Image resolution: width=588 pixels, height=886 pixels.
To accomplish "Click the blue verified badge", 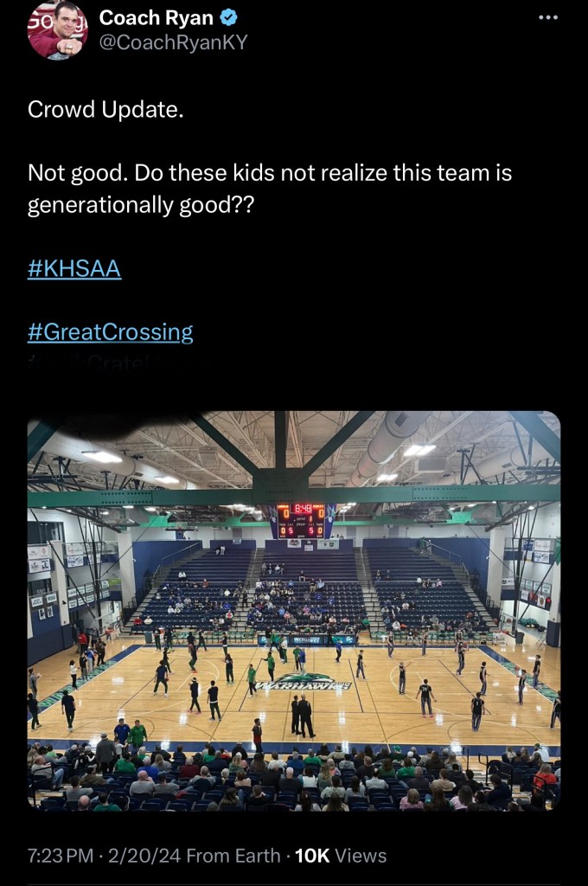I will [x=231, y=17].
